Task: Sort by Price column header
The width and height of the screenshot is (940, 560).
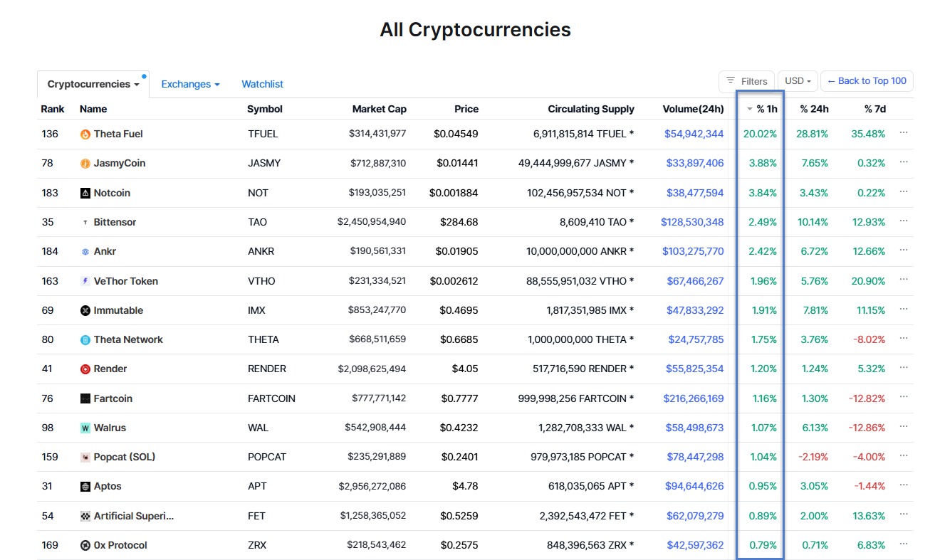Action: (466, 109)
